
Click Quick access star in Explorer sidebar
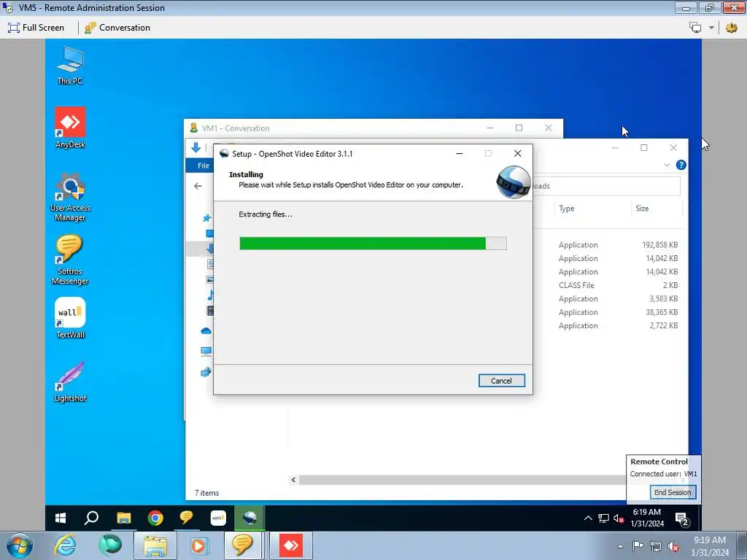[206, 218]
